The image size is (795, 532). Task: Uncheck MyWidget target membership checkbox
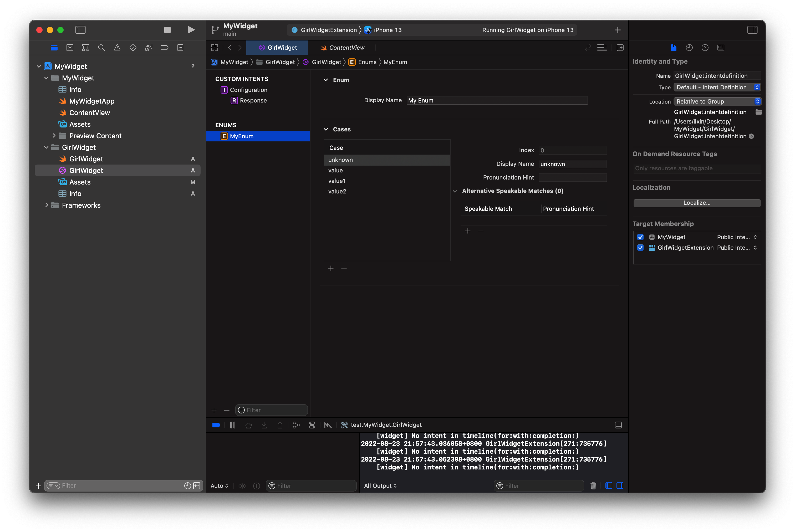click(640, 237)
